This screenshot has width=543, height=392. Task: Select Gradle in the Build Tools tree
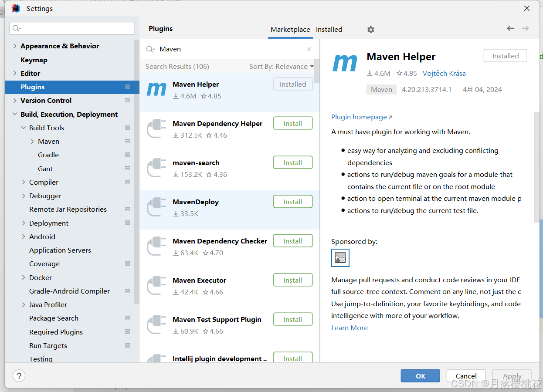[48, 155]
